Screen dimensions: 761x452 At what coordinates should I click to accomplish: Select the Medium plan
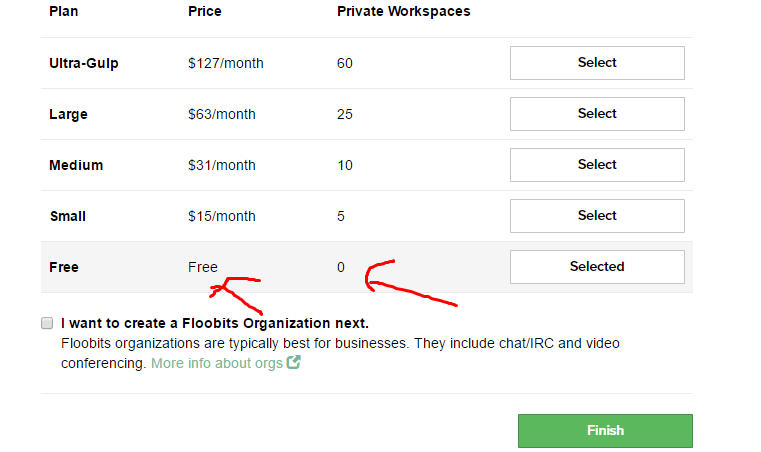point(597,165)
